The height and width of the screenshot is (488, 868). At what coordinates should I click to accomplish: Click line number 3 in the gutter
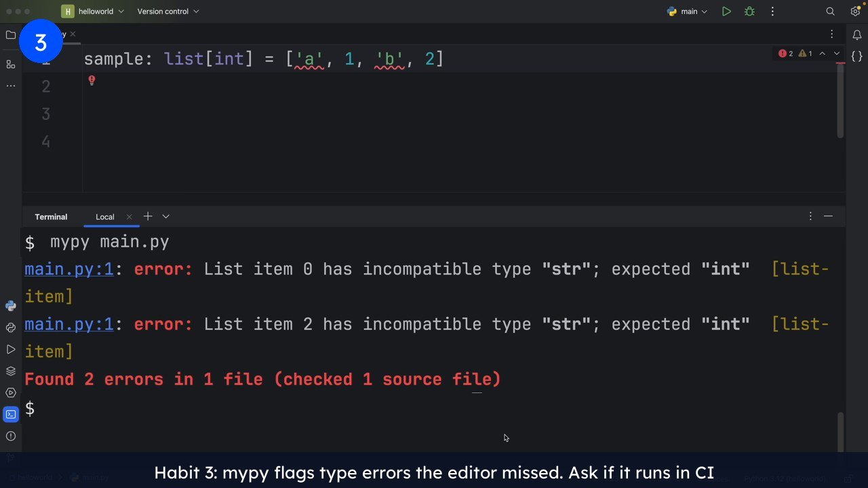click(x=45, y=114)
